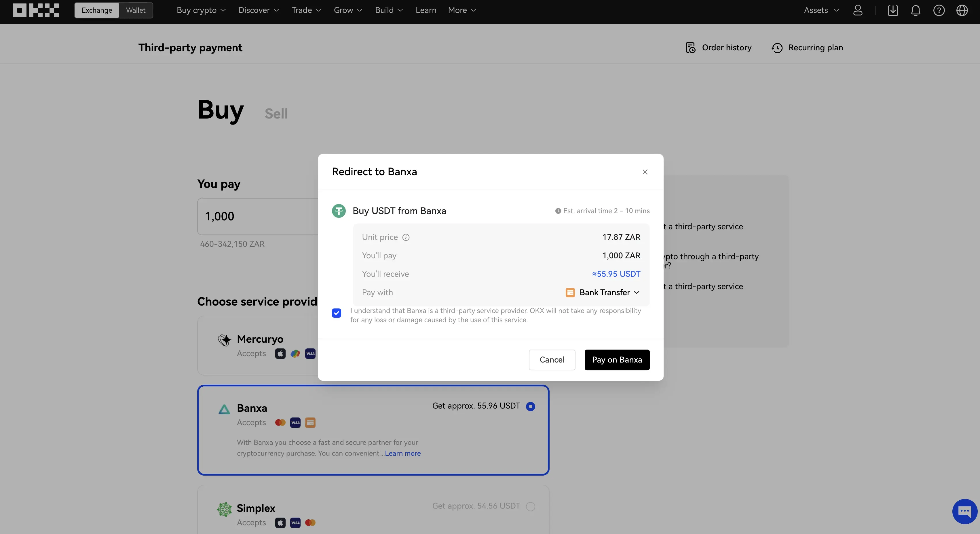This screenshot has width=980, height=534.
Task: Click the '460-342,150 ZAR' range text
Action: click(x=232, y=244)
